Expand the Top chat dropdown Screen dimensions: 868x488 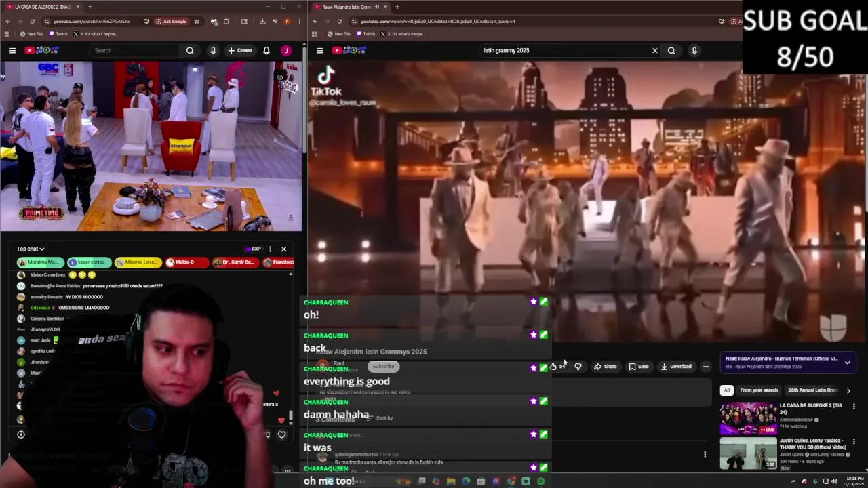tap(31, 249)
